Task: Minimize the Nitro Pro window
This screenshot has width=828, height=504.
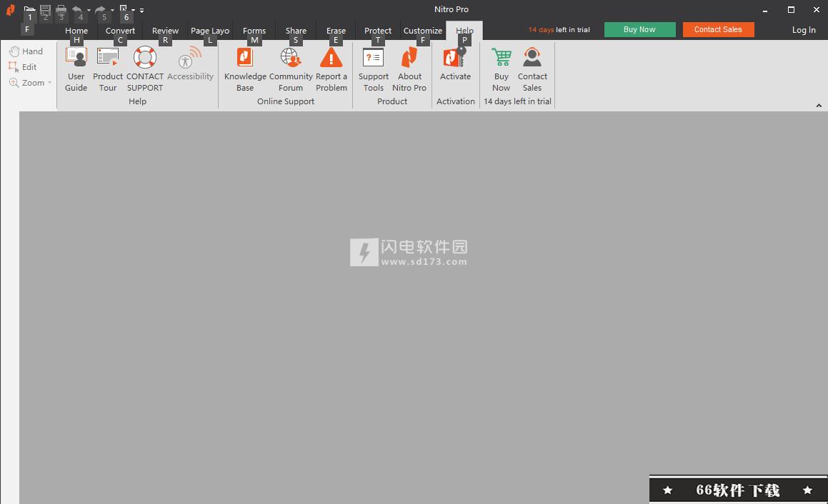Action: click(x=765, y=9)
